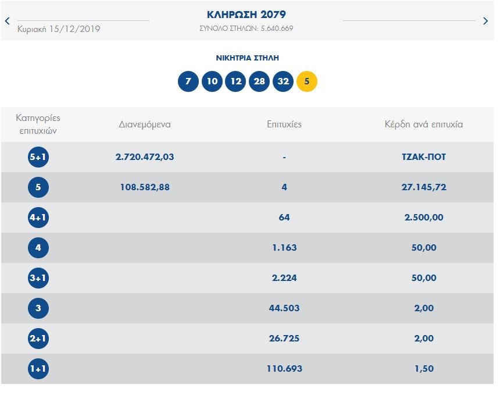Click the Διανεμόμενα column header

tap(145, 124)
